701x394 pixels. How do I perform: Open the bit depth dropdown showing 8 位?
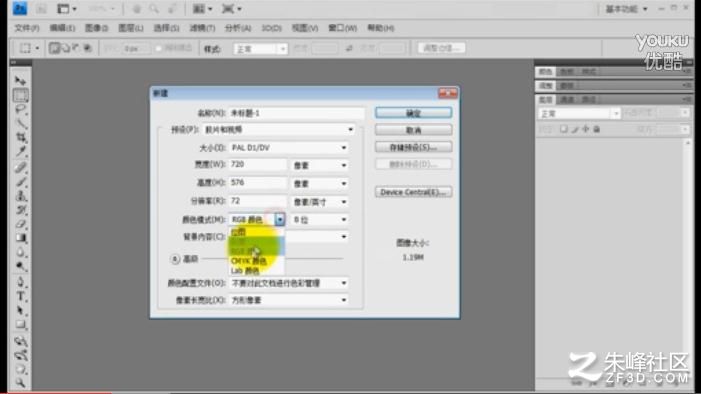pos(320,220)
